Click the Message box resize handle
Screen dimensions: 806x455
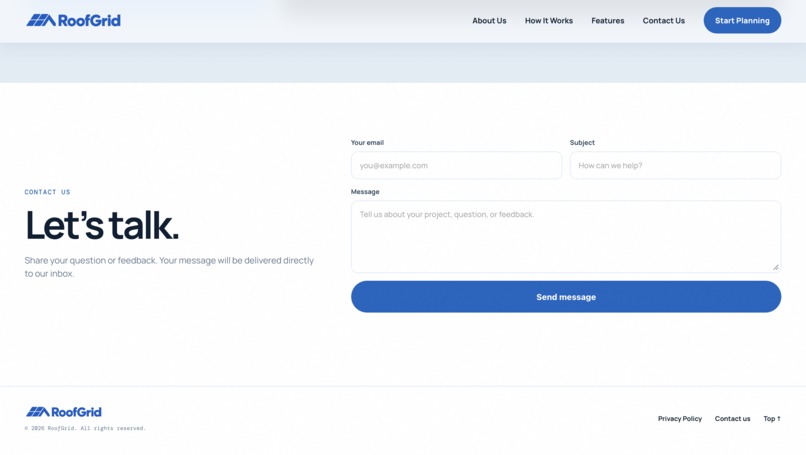point(776,267)
